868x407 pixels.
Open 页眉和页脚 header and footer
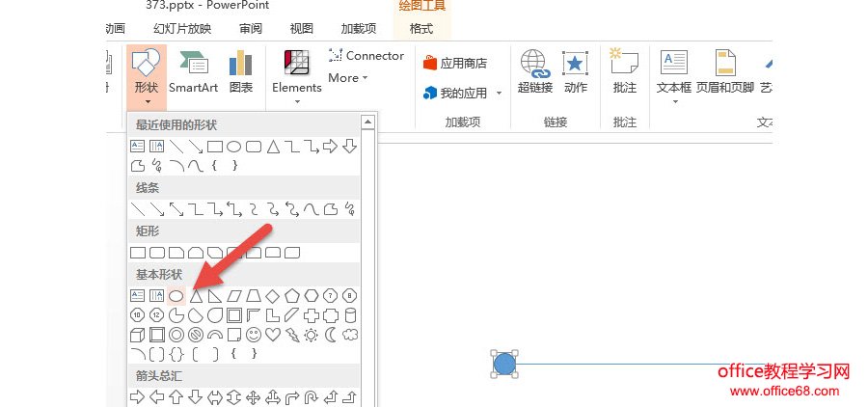coord(724,72)
